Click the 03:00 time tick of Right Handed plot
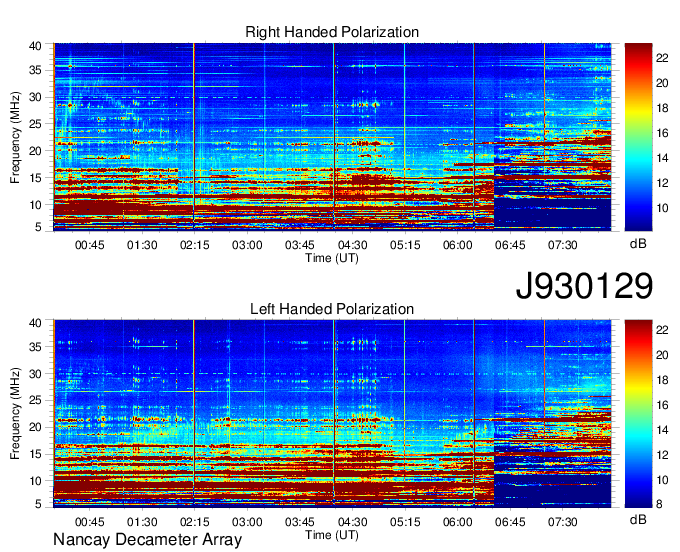The image size is (680, 552). click(x=247, y=245)
